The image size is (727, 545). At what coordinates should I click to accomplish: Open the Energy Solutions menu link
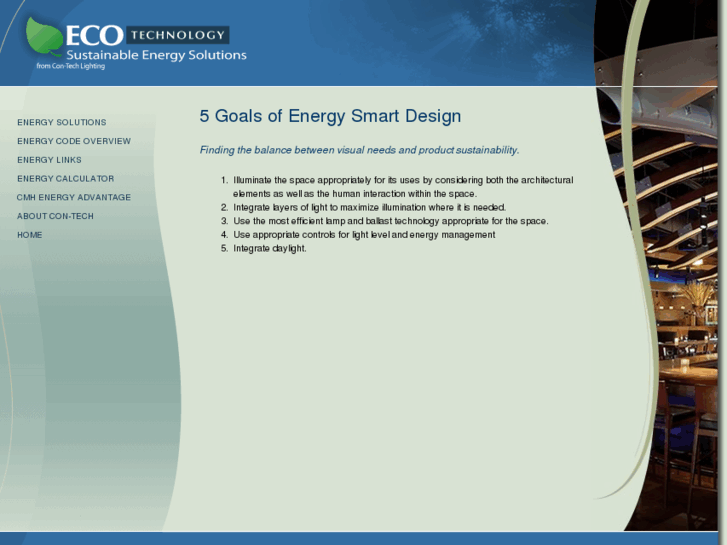pos(62,122)
